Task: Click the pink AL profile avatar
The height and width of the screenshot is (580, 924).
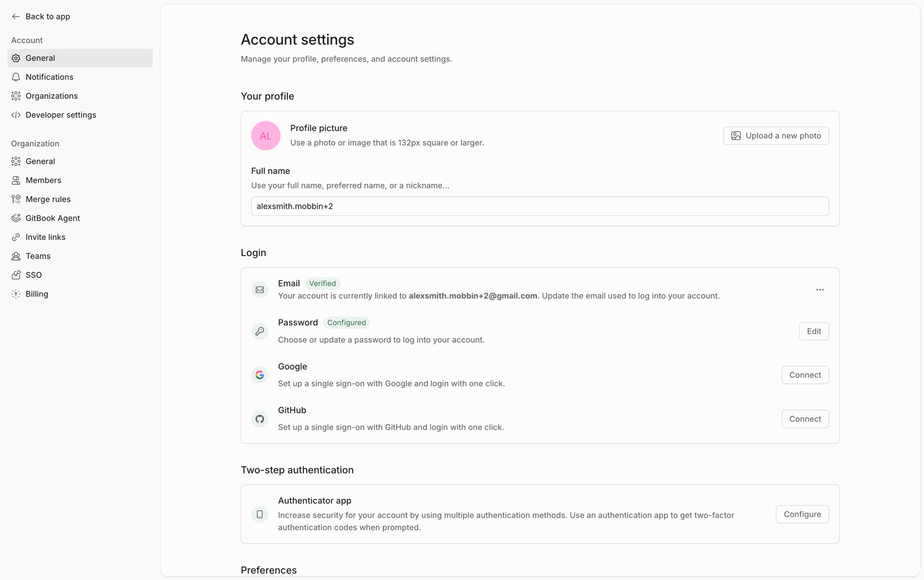Action: pyautogui.click(x=266, y=136)
